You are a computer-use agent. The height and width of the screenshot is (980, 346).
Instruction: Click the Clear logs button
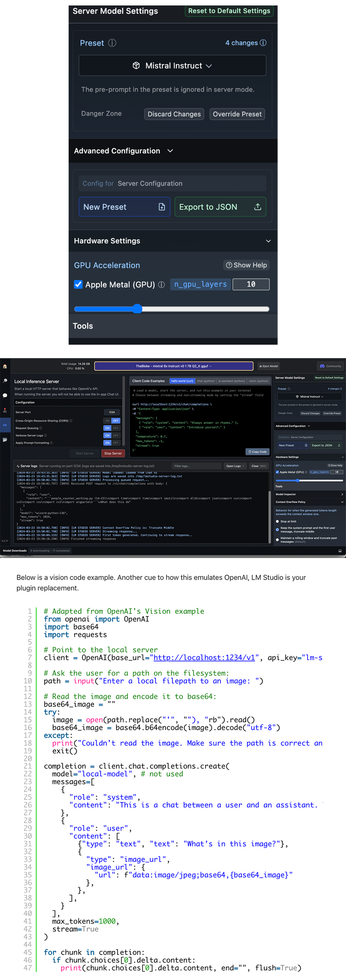pyautogui.click(x=259, y=466)
